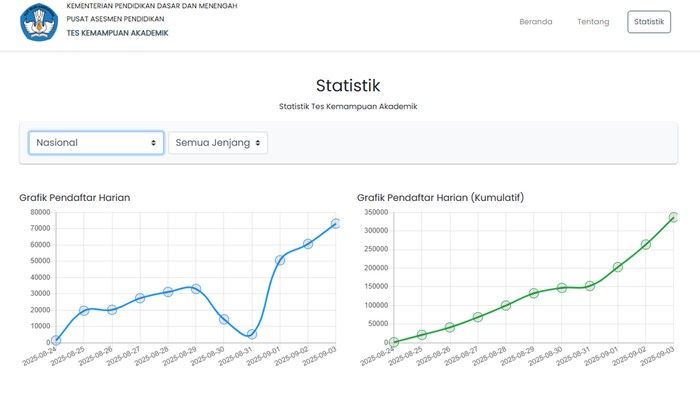Image resolution: width=700 pixels, height=393 pixels.
Task: Click the 2025-09-03 point on daily chart
Action: 336,224
